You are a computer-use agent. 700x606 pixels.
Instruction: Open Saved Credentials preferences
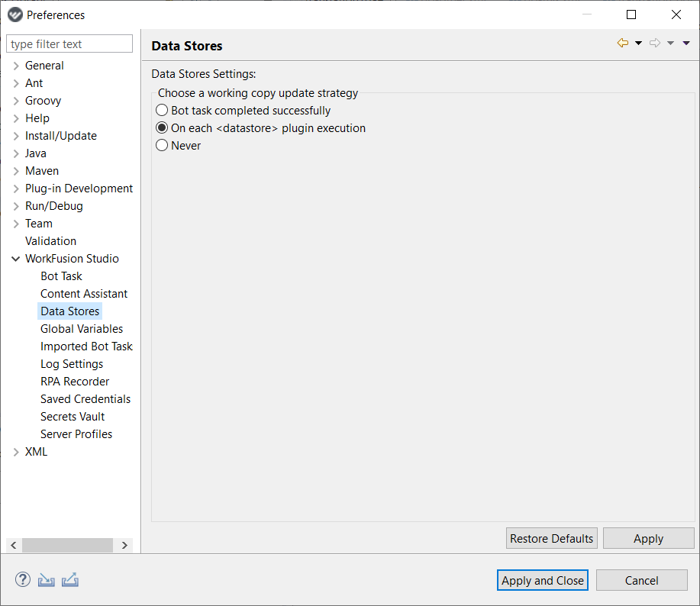click(x=85, y=399)
